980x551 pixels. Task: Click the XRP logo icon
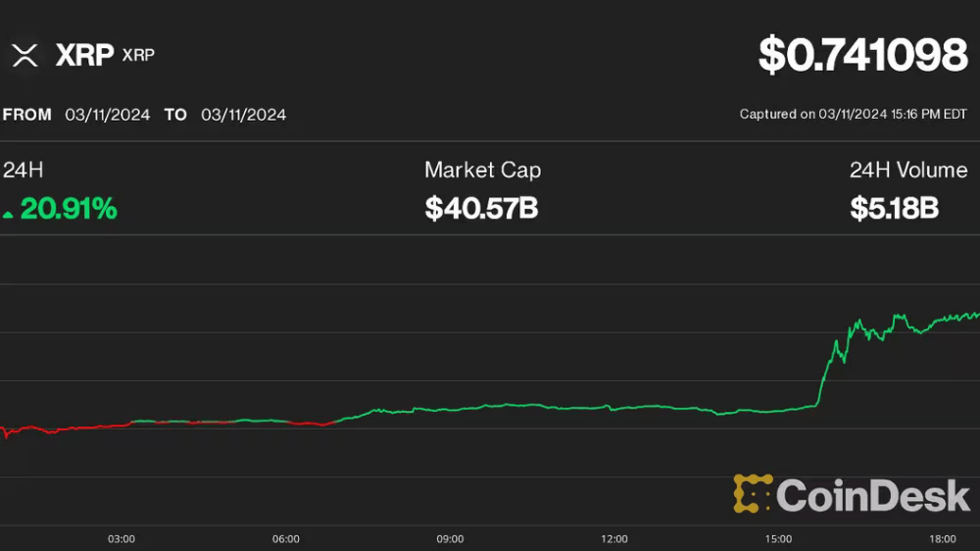25,55
